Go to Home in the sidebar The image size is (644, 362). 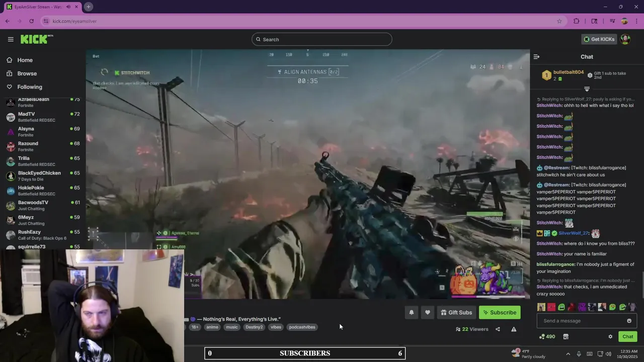[x=25, y=60]
